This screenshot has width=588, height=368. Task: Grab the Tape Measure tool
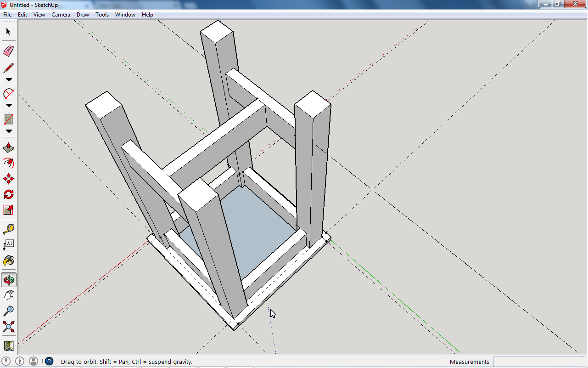[8, 228]
